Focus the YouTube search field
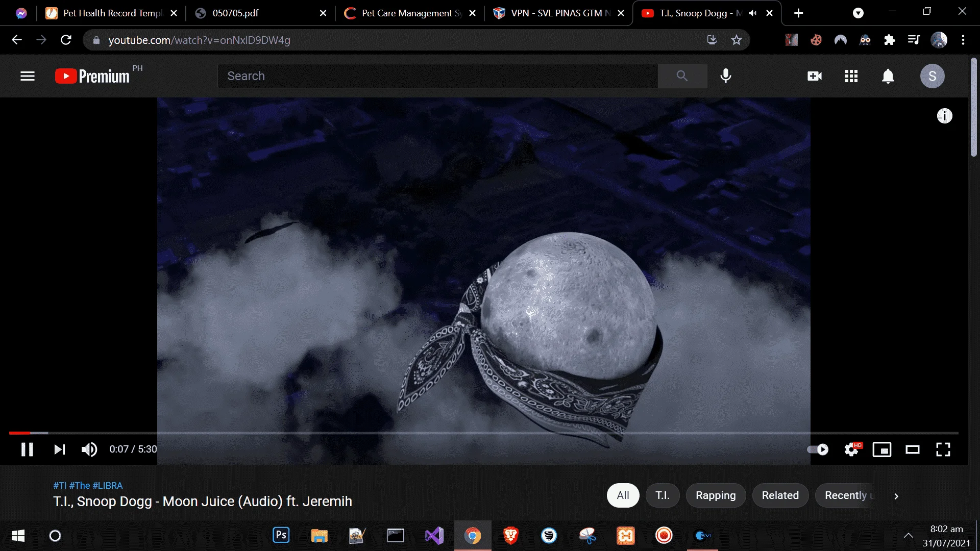The image size is (980, 551). tap(437, 76)
